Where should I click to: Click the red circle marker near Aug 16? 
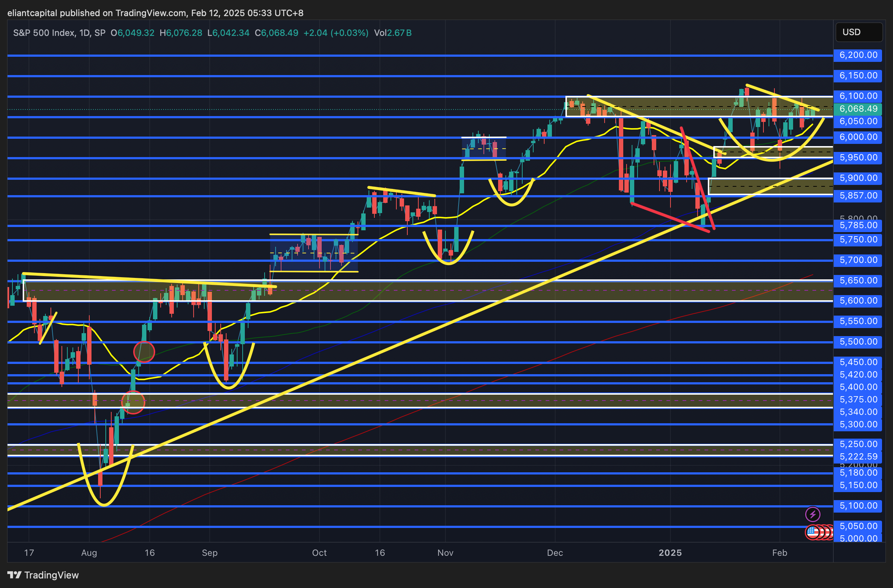pyautogui.click(x=144, y=351)
